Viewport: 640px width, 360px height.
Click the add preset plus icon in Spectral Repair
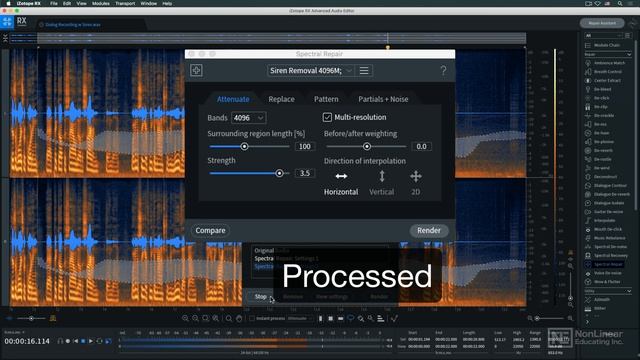coord(196,71)
